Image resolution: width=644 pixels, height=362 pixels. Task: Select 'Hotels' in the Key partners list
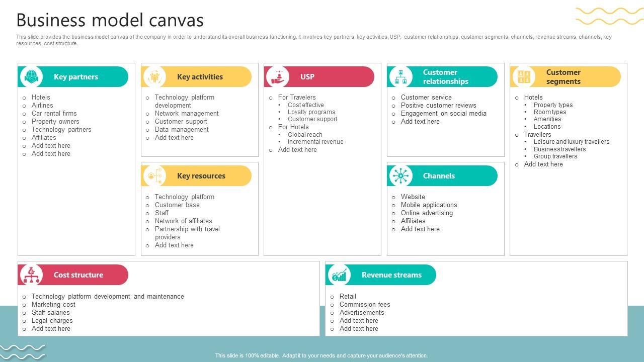(x=41, y=98)
